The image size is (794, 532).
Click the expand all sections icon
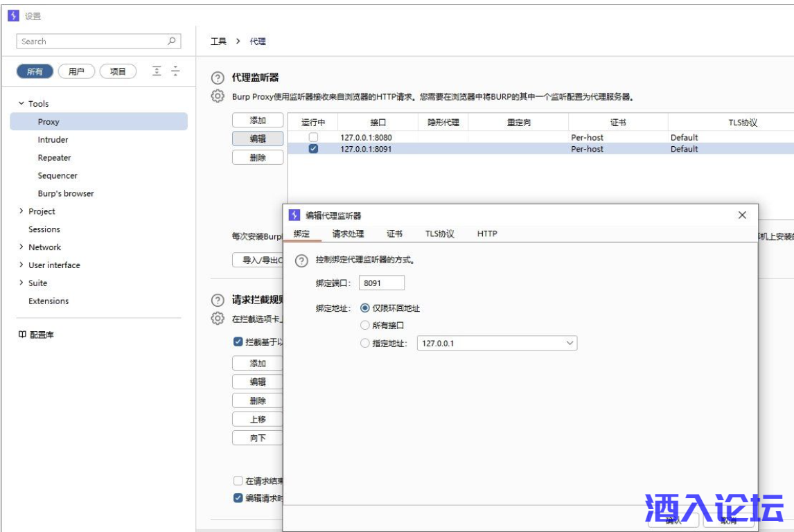pos(157,71)
